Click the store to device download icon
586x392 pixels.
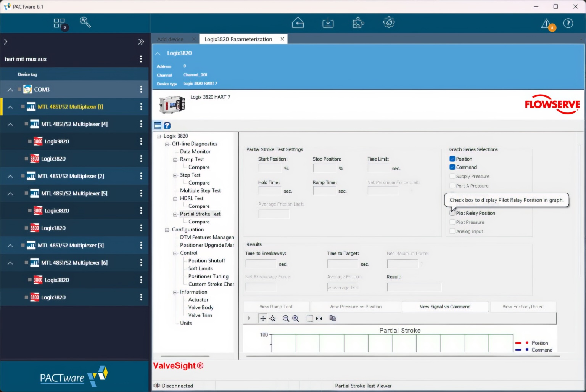click(328, 22)
